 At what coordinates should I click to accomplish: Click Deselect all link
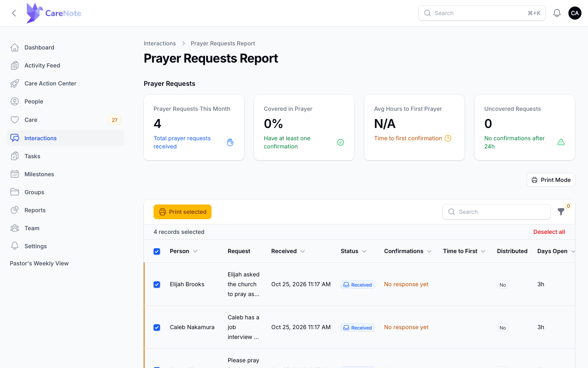549,232
